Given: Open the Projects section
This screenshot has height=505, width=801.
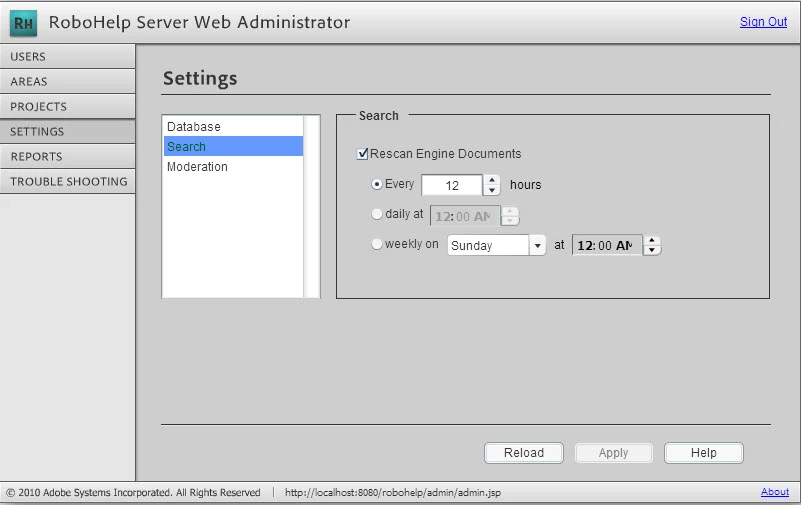Looking at the screenshot, I should click(x=67, y=106).
